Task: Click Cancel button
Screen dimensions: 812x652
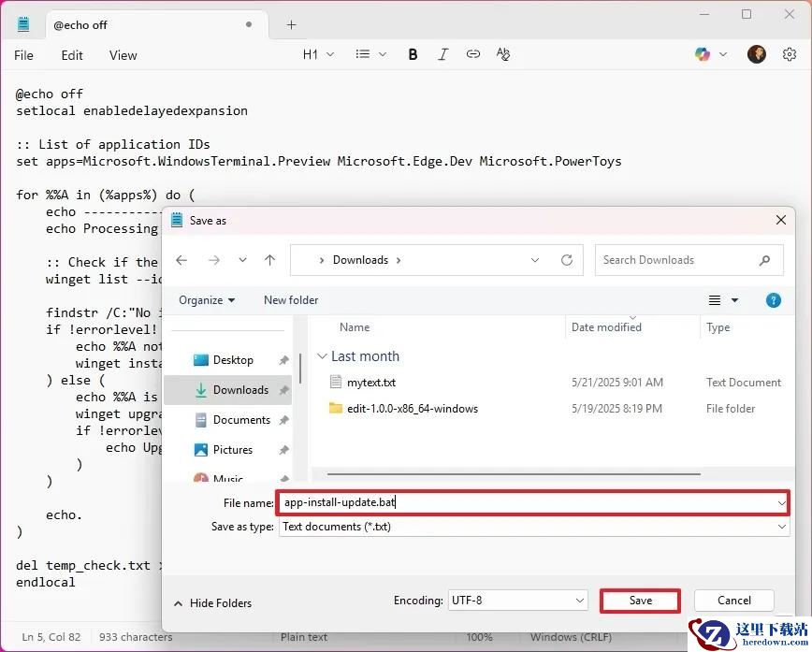Action: point(733,601)
